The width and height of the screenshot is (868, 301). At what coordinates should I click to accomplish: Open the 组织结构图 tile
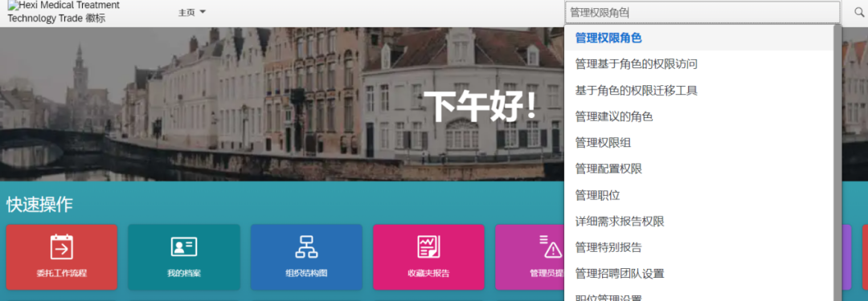306,257
